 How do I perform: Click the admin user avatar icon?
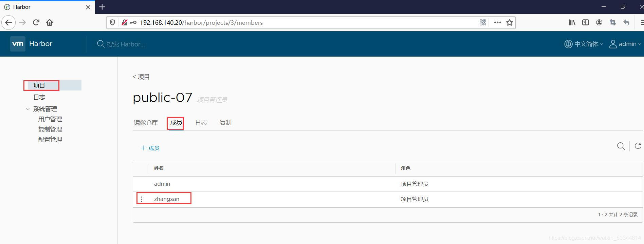613,44
